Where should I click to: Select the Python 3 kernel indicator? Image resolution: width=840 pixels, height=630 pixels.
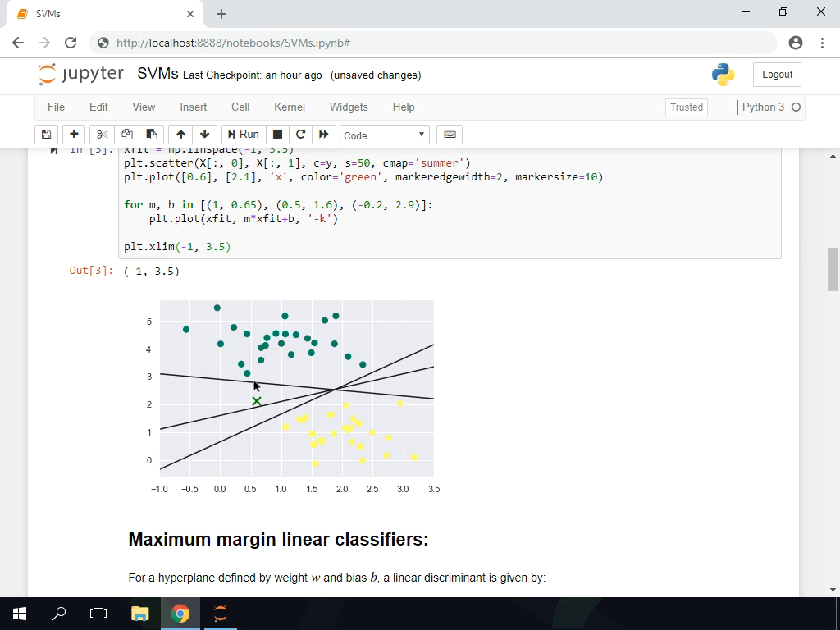pos(764,107)
